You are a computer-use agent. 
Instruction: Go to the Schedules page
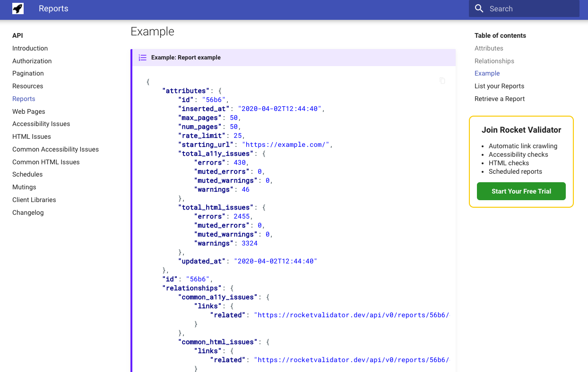coord(27,174)
